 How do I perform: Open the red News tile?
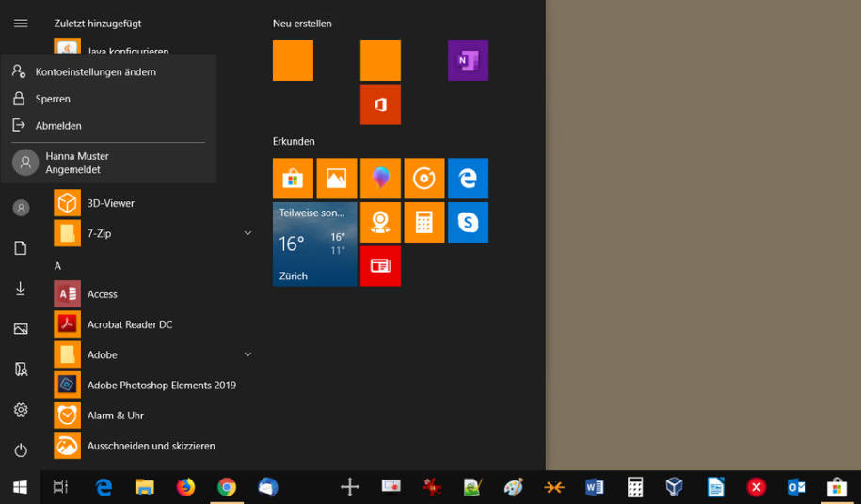[380, 266]
